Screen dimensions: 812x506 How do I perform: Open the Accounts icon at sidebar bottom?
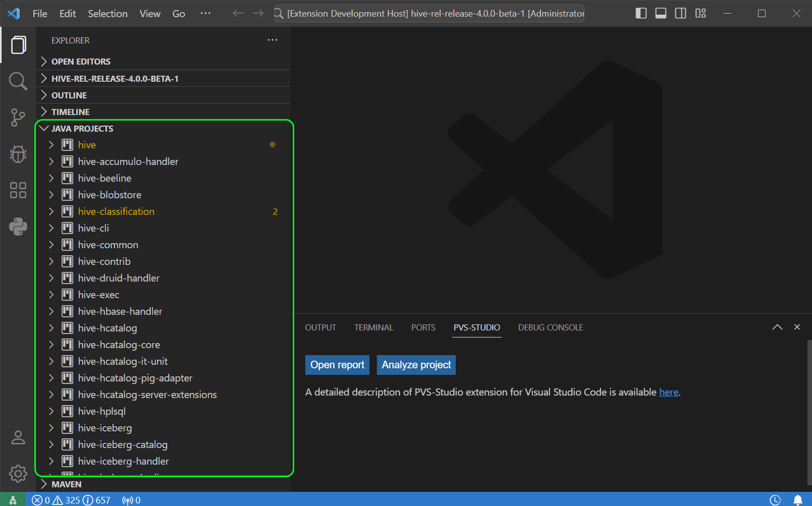tap(18, 437)
